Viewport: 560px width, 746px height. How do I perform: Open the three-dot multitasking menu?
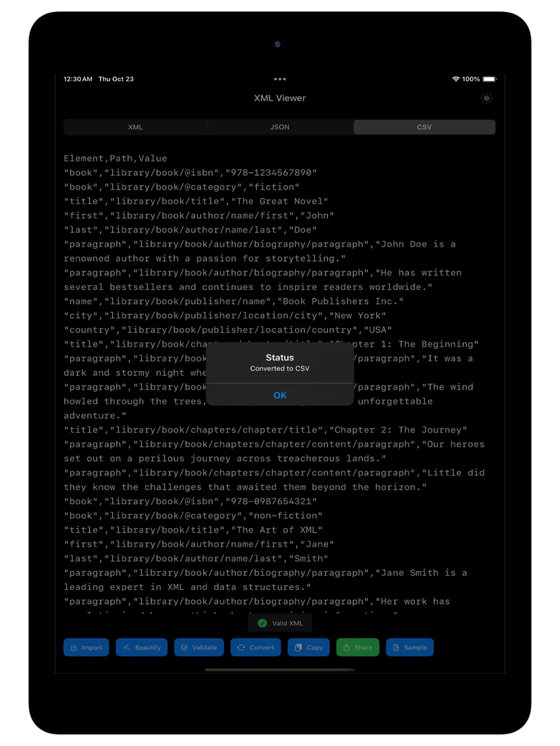[280, 79]
